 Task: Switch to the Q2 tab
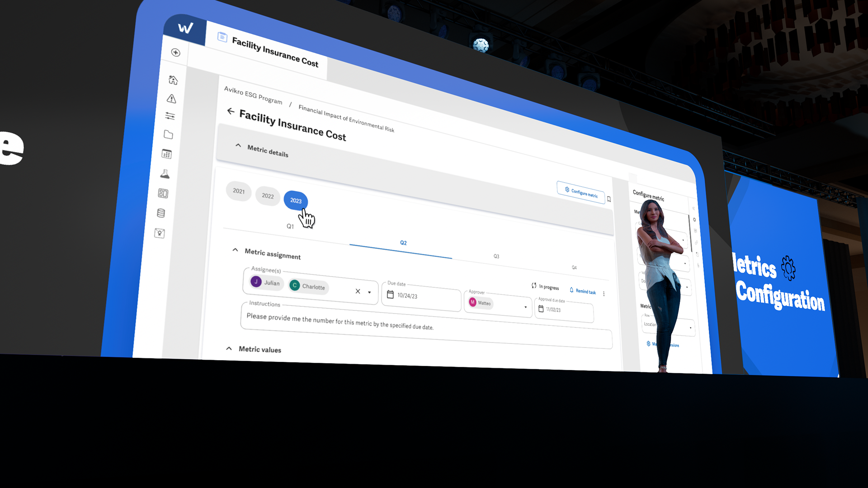click(x=403, y=243)
